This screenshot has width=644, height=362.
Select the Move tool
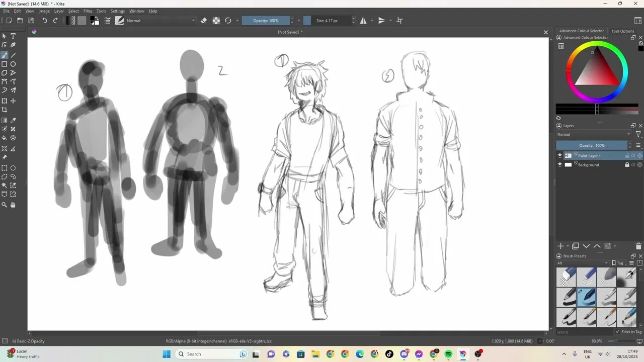pyautogui.click(x=13, y=101)
